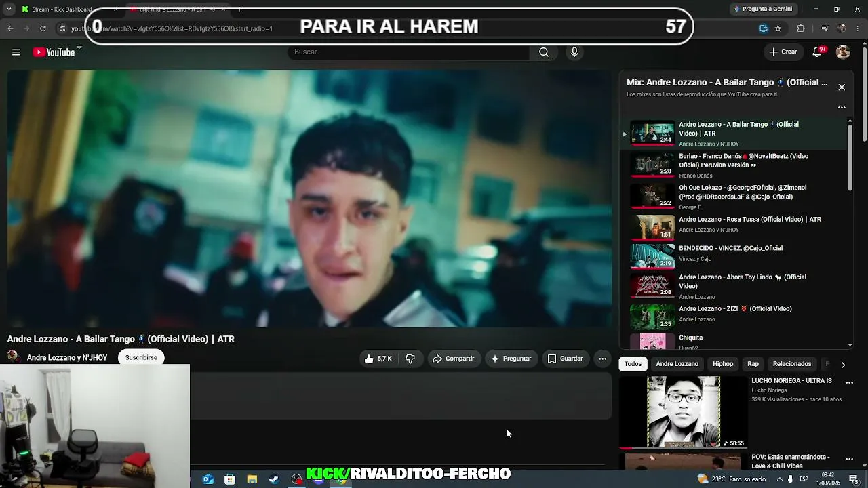868x488 pixels.
Task: Click the YouTube Buscar search field
Action: tap(408, 52)
